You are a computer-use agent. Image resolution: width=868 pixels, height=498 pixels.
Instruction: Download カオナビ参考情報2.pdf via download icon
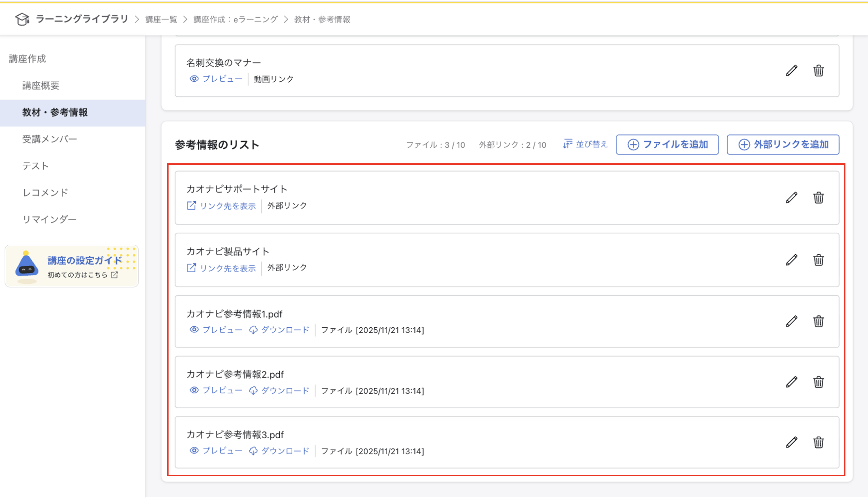pyautogui.click(x=253, y=390)
